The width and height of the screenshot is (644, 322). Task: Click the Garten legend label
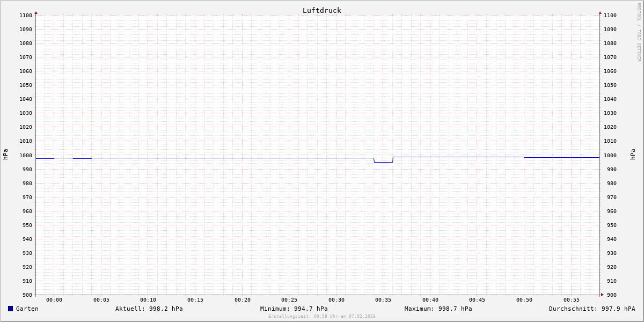(27, 309)
